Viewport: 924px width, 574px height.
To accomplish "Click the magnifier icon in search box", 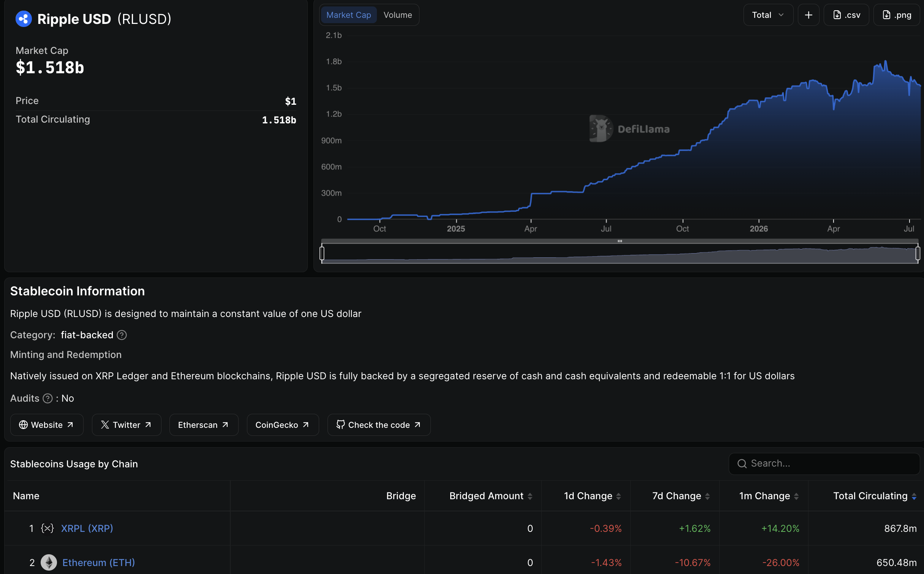I will (x=742, y=464).
